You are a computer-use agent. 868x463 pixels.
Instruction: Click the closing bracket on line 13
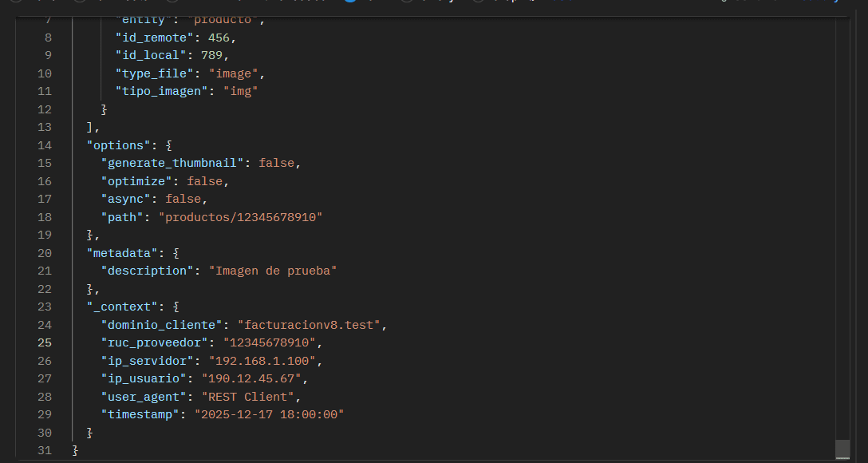(x=89, y=128)
